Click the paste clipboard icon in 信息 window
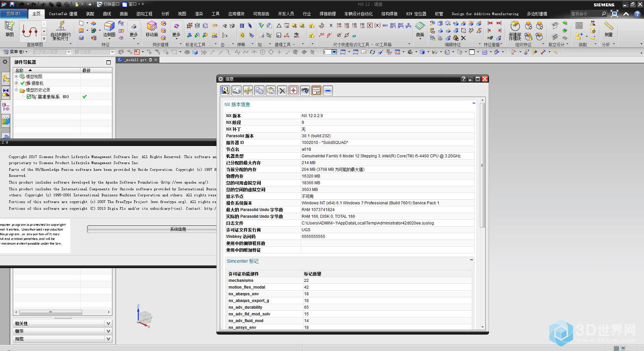Viewport: 644px width, 351px height. (x=271, y=91)
